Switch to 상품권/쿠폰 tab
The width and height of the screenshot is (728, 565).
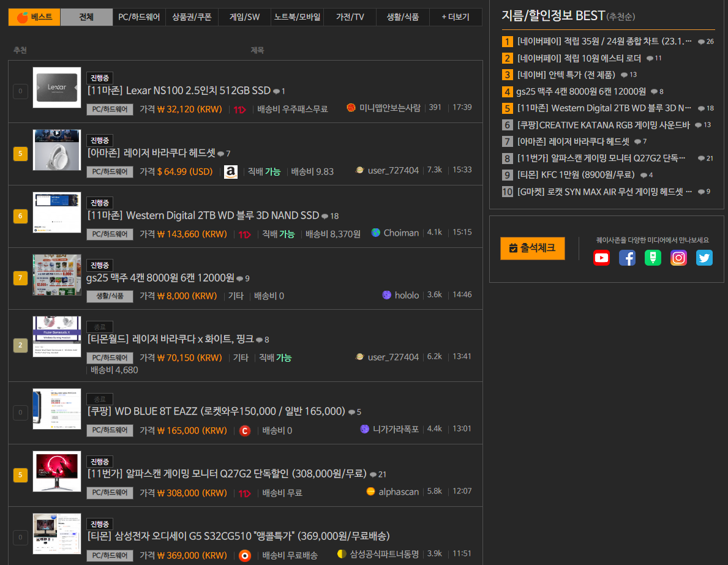(x=192, y=17)
